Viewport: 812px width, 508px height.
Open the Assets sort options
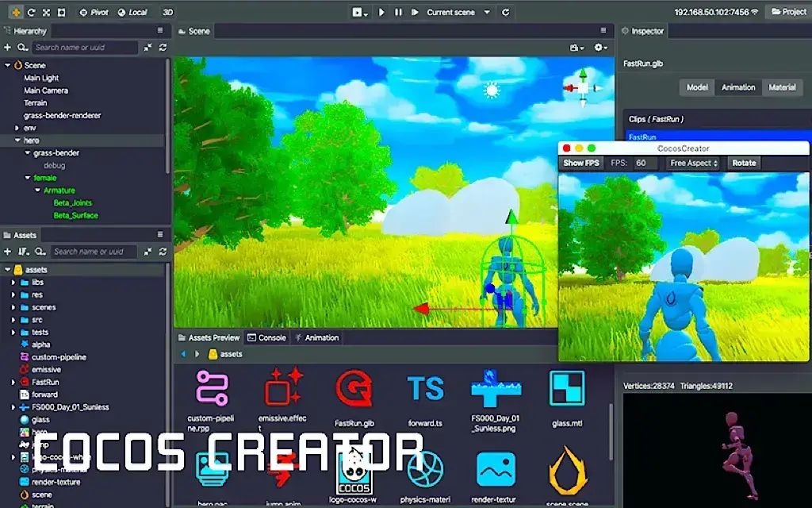[x=23, y=252]
